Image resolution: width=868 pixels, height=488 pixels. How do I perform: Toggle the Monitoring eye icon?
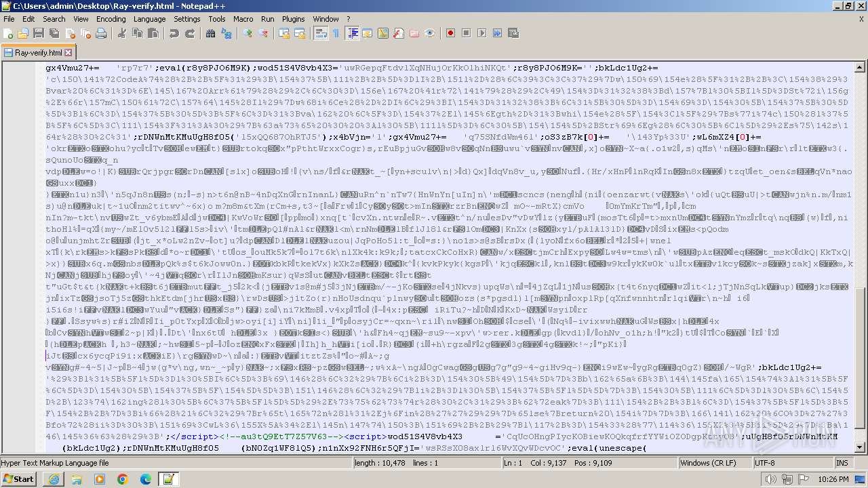(430, 33)
